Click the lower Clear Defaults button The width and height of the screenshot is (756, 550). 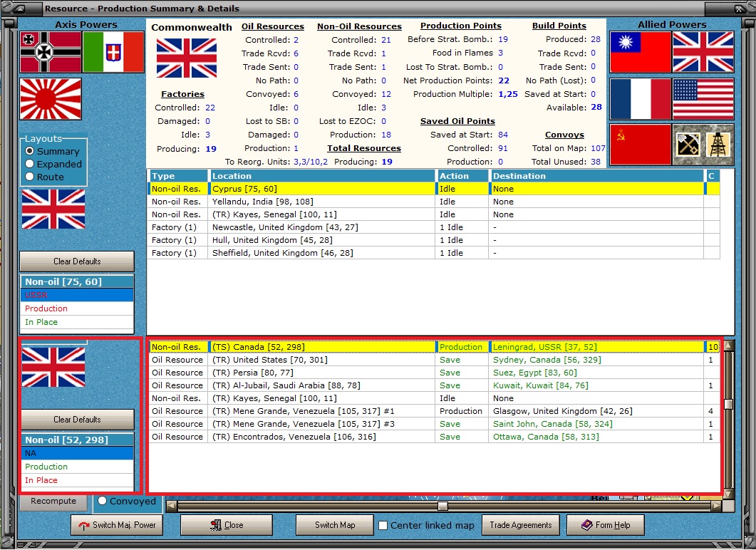click(77, 420)
